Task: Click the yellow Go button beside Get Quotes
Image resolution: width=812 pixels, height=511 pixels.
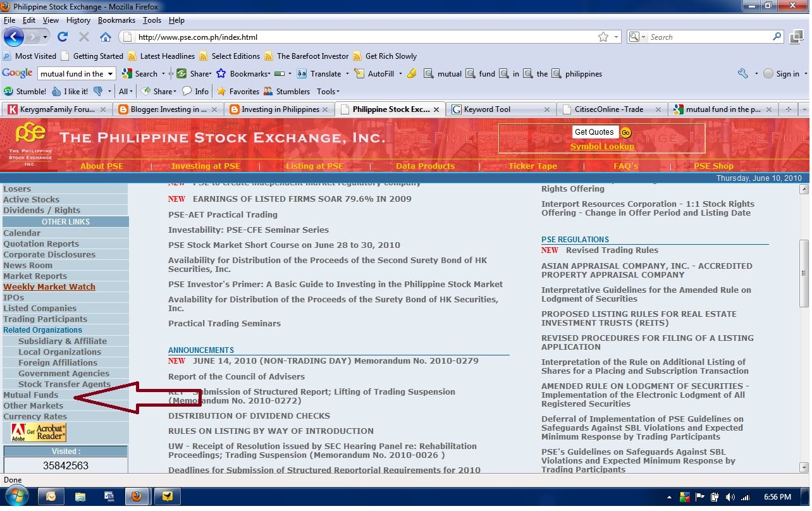Action: (625, 132)
